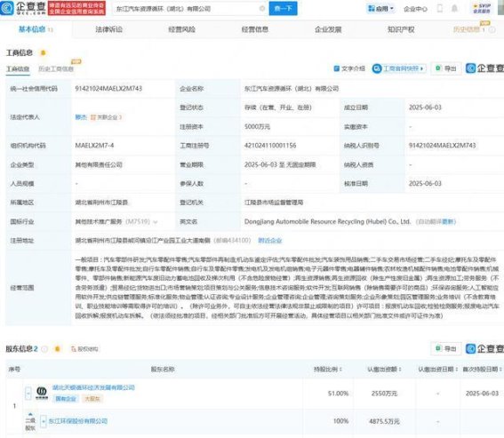The width and height of the screenshot is (504, 438).
Task: Clear the search box with the X icon
Action: [x=262, y=8]
